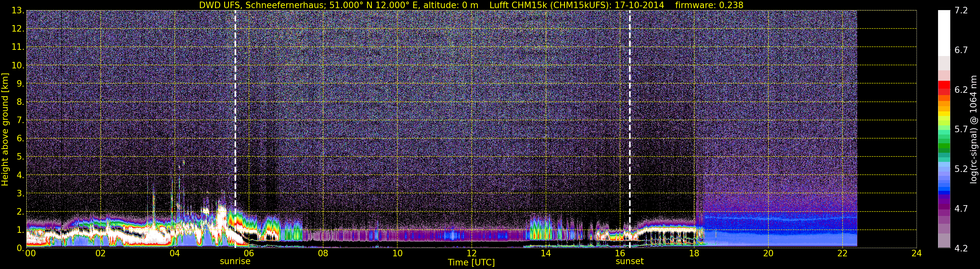Click the '4.' height tick label
The width and height of the screenshot is (980, 269).
click(x=20, y=175)
